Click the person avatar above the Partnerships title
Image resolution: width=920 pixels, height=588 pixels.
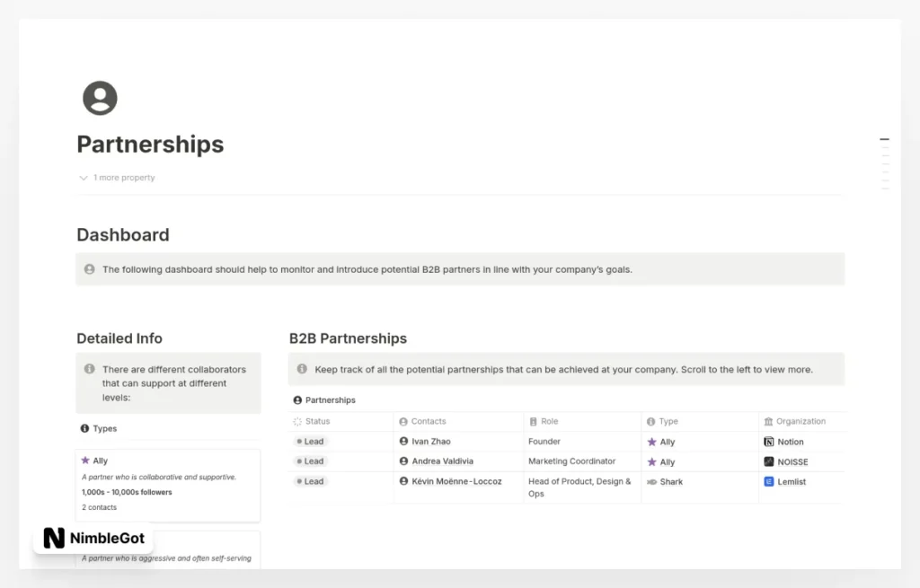coord(99,98)
